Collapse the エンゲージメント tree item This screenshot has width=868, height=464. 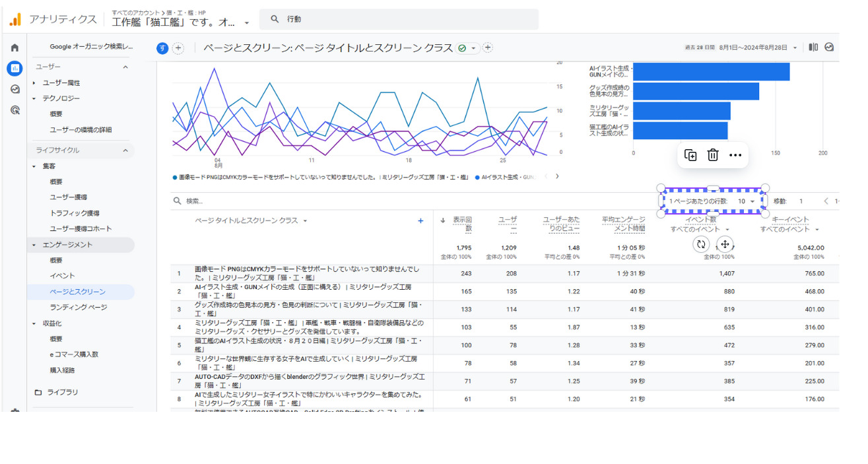click(34, 245)
